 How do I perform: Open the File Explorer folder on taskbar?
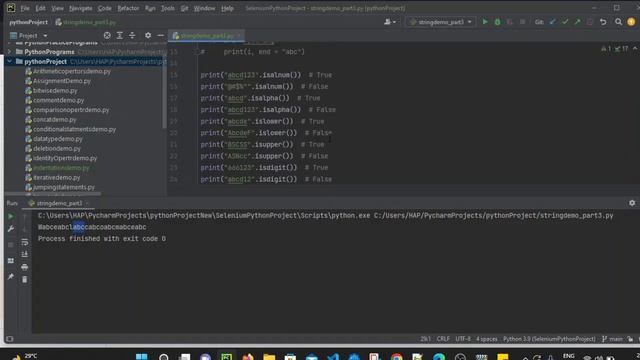tap(269, 357)
